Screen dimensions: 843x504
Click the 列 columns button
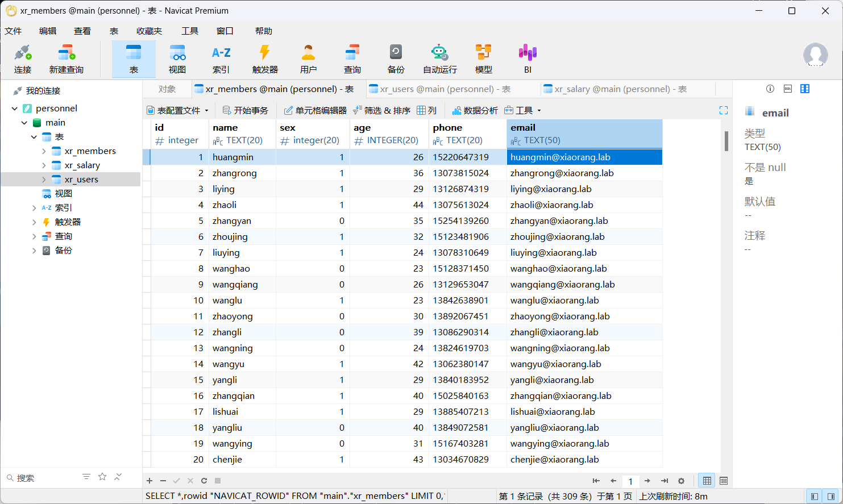coord(427,110)
